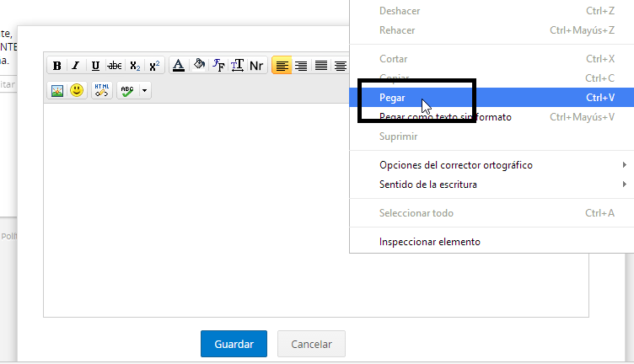Image resolution: width=634 pixels, height=364 pixels.
Task: Run the ABC spell checker
Action: (128, 90)
